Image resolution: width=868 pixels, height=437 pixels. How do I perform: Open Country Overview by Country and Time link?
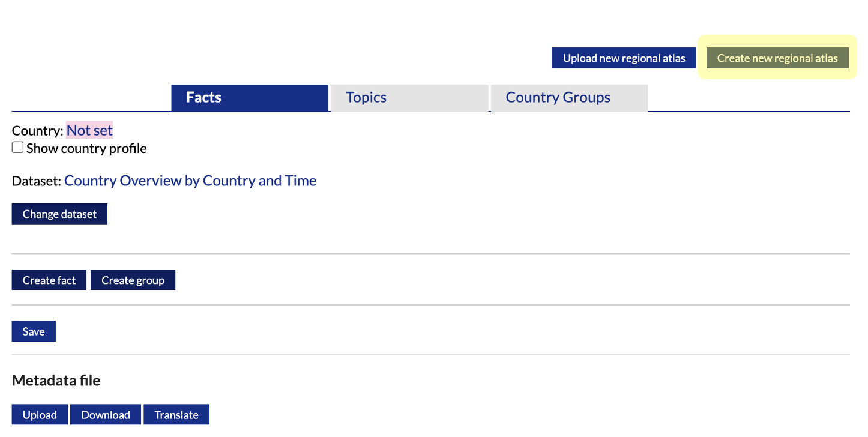pyautogui.click(x=190, y=181)
